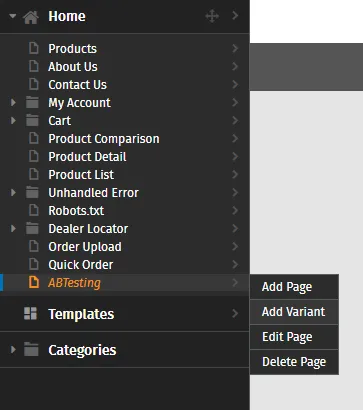Select the Unhandled Error label
Screen dimensions: 363x410
click(94, 193)
